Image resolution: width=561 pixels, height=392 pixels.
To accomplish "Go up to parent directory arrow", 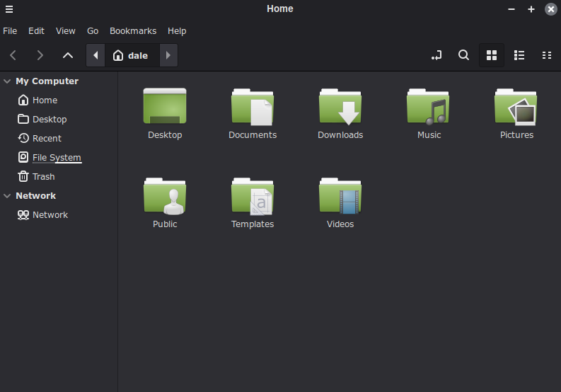I will (68, 55).
